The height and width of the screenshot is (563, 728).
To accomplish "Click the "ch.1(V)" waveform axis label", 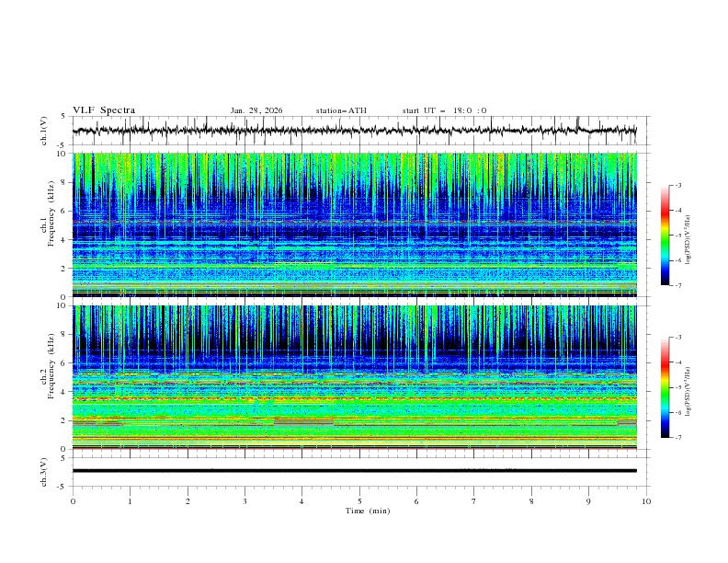I will click(x=44, y=131).
